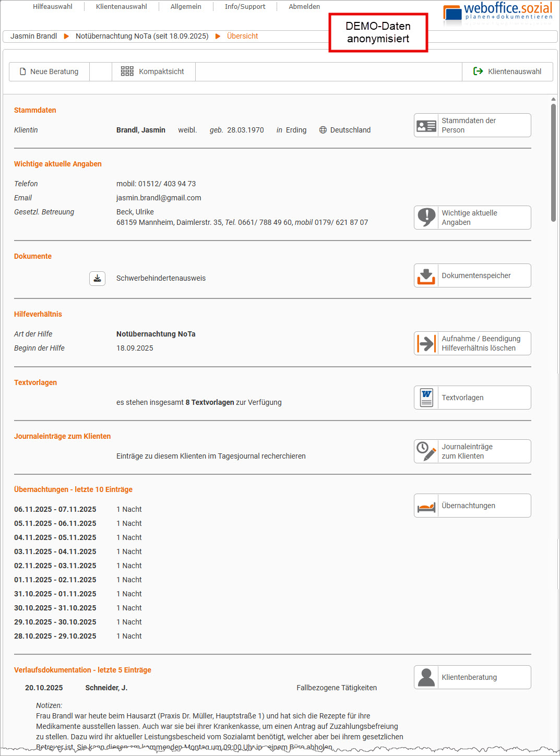
Task: Click the Aufnahme / Beendigung arrow icon
Action: [x=426, y=344]
